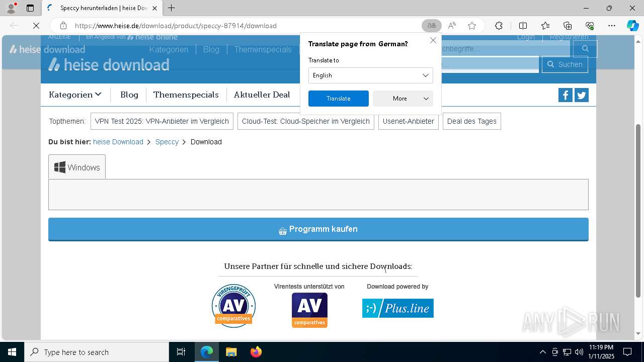Click the Edge profile avatar icon
This screenshot has height=362, width=644.
(11, 8)
